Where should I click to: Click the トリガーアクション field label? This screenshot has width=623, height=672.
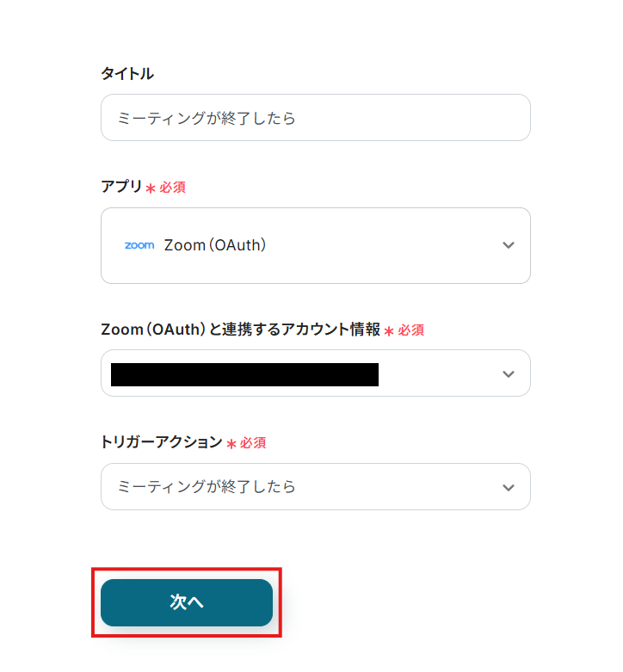click(x=161, y=442)
